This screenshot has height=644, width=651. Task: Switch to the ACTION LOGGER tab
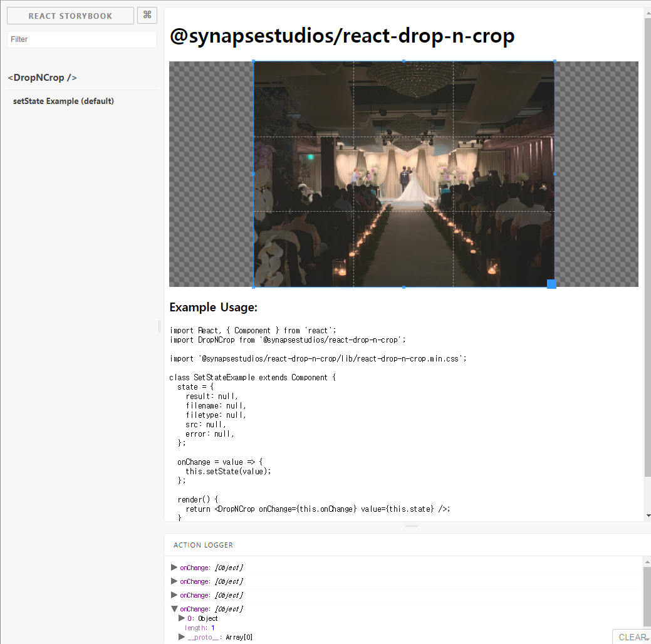203,545
